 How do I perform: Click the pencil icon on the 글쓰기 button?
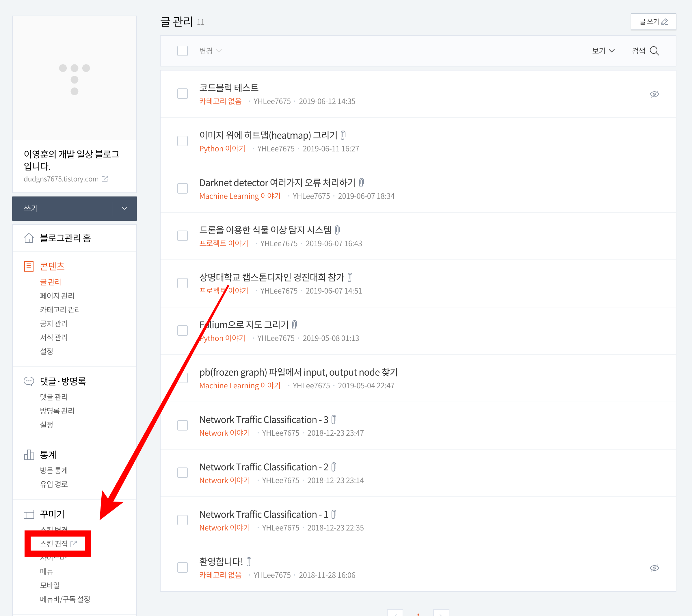[664, 22]
